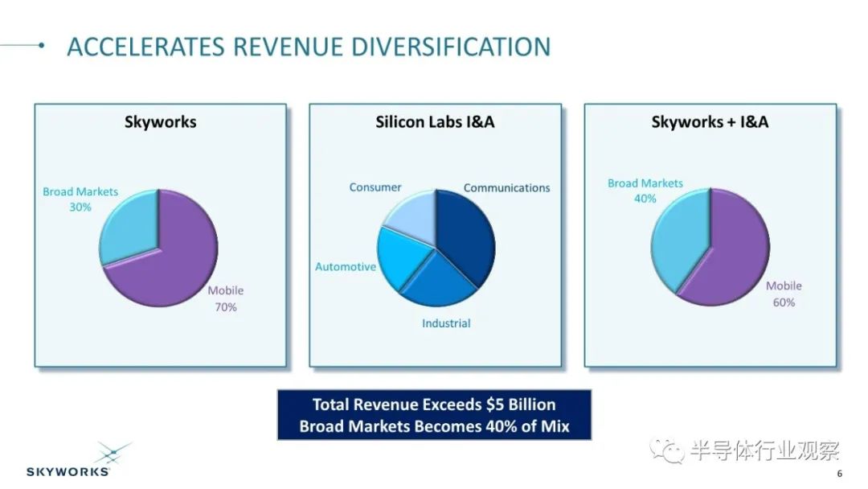Click the "Skyworks" chart heading

pos(161,121)
